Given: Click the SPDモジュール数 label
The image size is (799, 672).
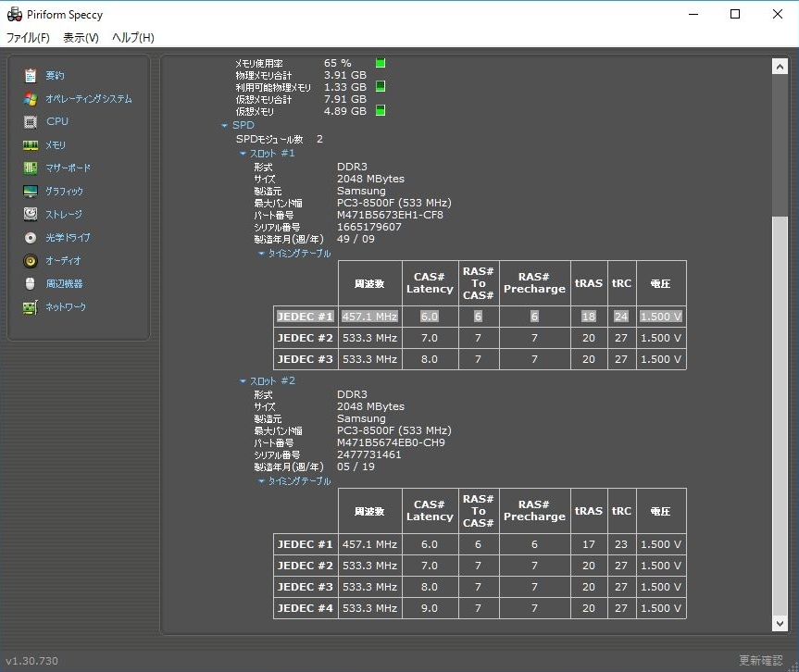Looking at the screenshot, I should [269, 139].
